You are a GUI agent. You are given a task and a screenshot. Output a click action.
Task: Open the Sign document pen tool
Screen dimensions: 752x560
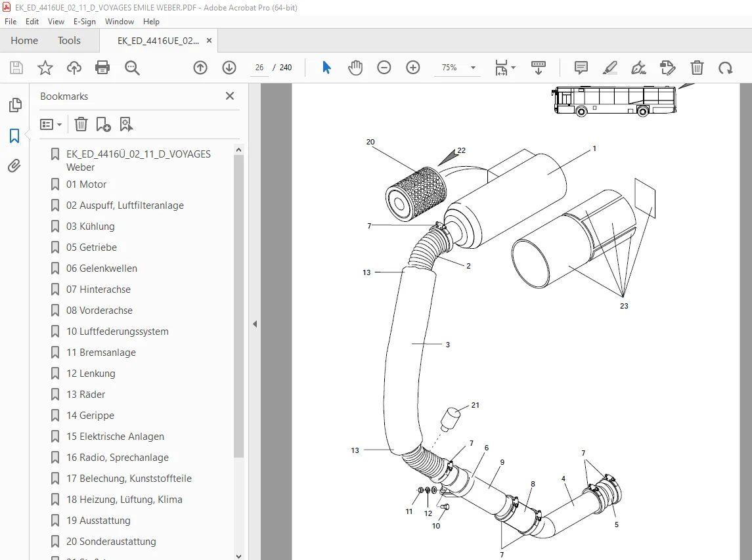639,68
